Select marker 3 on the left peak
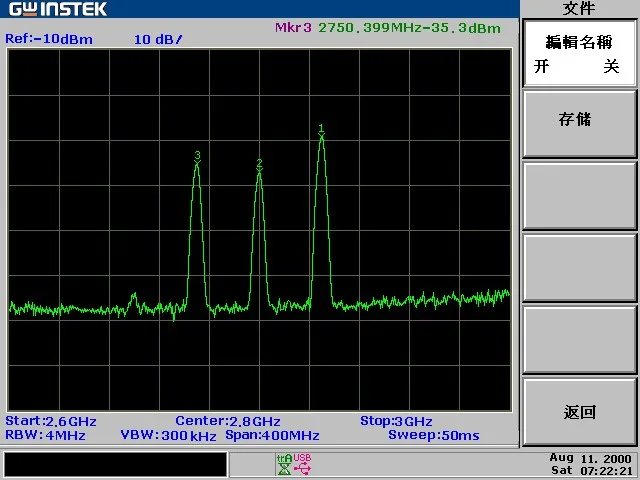The height and width of the screenshot is (480, 640). click(197, 158)
